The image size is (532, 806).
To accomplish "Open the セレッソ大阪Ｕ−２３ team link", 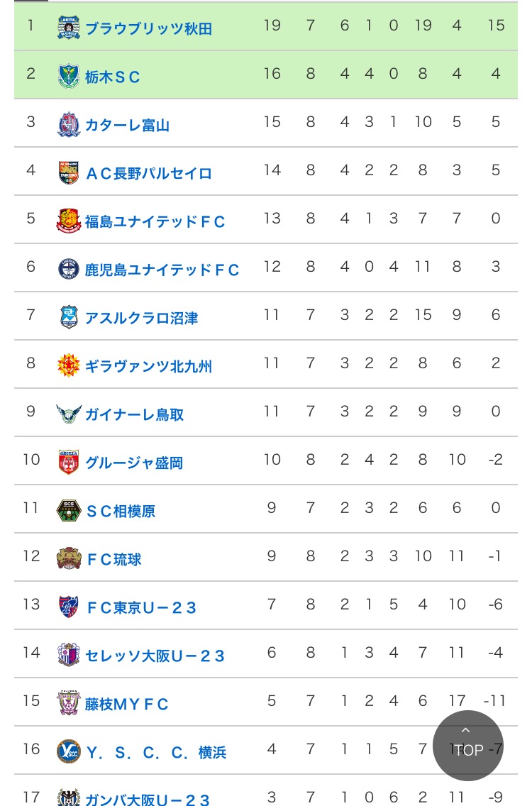I will 155,656.
